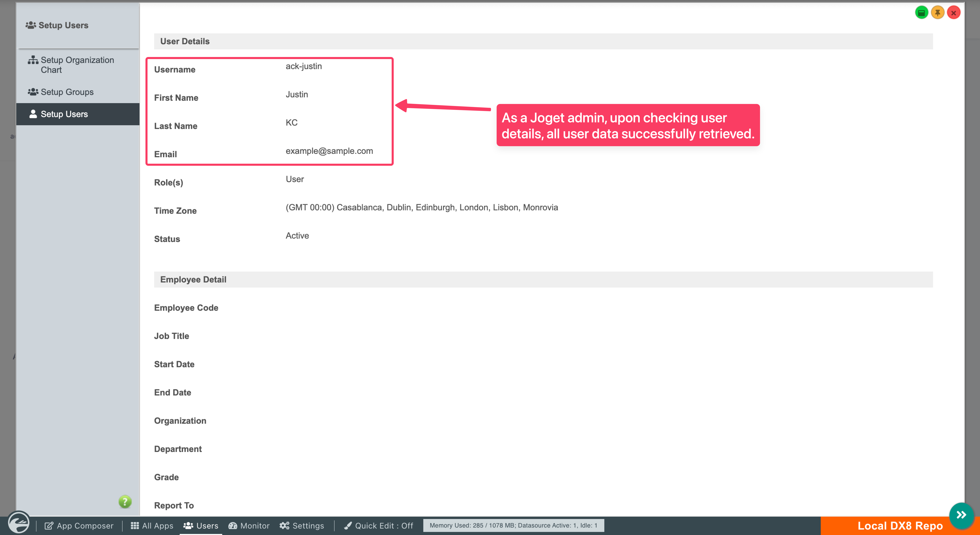Toggle Quick Edit : Off

[x=379, y=526]
